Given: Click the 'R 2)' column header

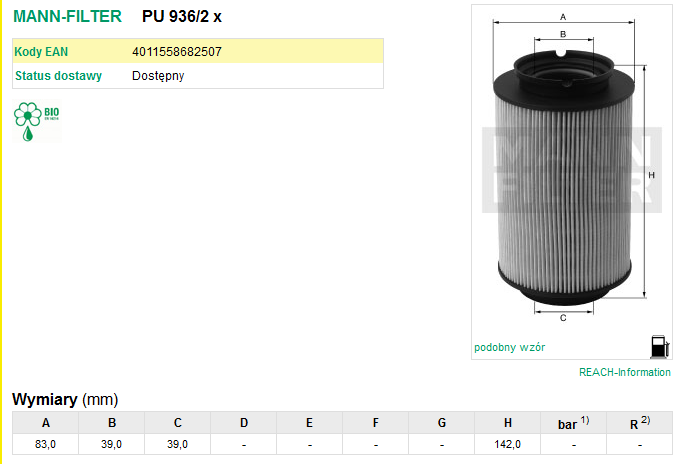Looking at the screenshot, I should coord(640,423).
